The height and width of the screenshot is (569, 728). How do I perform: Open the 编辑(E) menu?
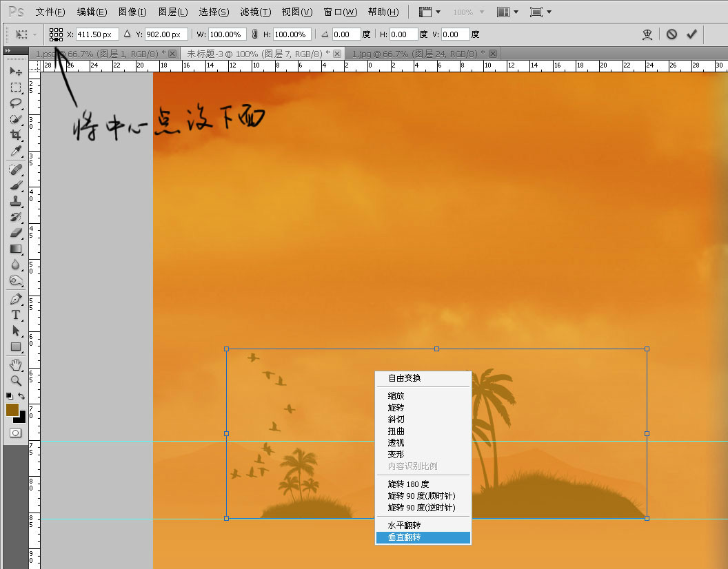92,12
